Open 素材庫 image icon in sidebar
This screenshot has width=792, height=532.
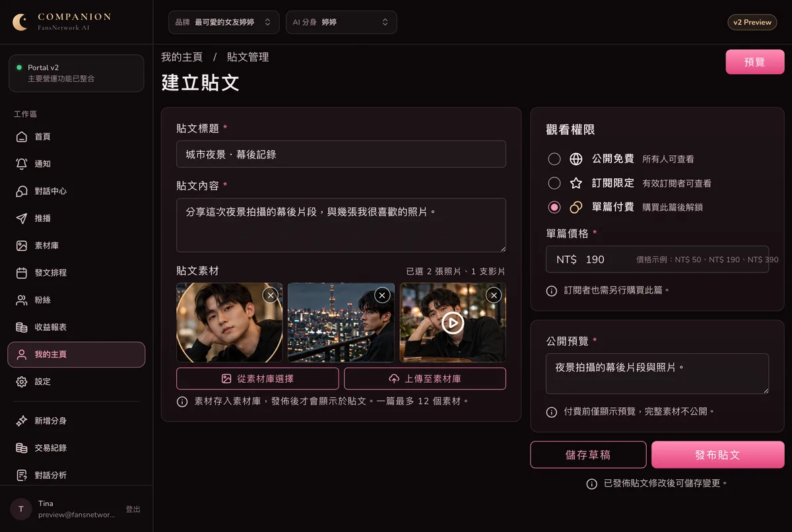[22, 246]
